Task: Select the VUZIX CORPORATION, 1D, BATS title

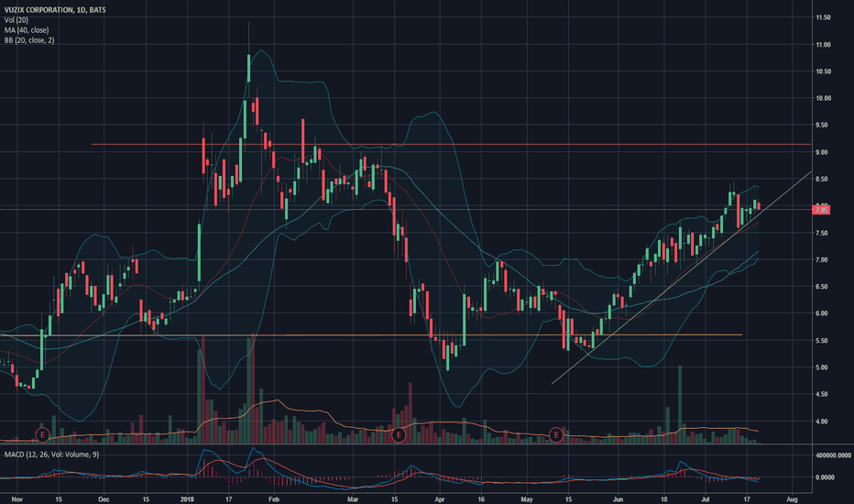Action: pyautogui.click(x=55, y=10)
